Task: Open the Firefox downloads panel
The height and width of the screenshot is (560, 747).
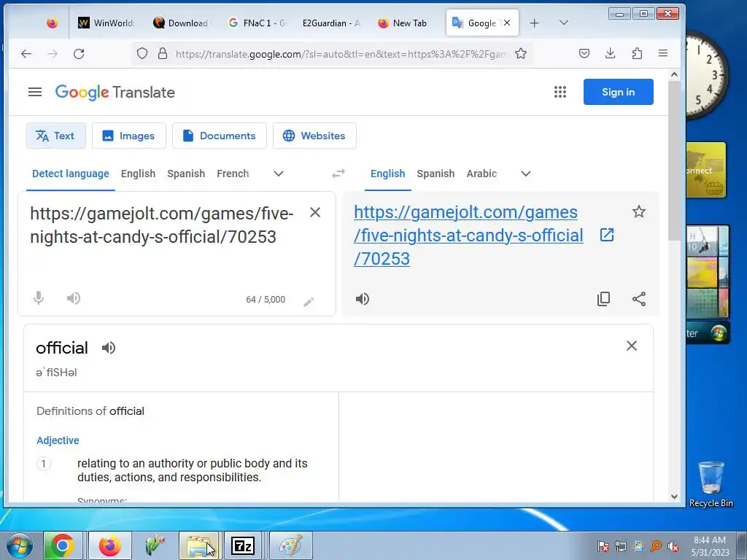Action: 611,53
